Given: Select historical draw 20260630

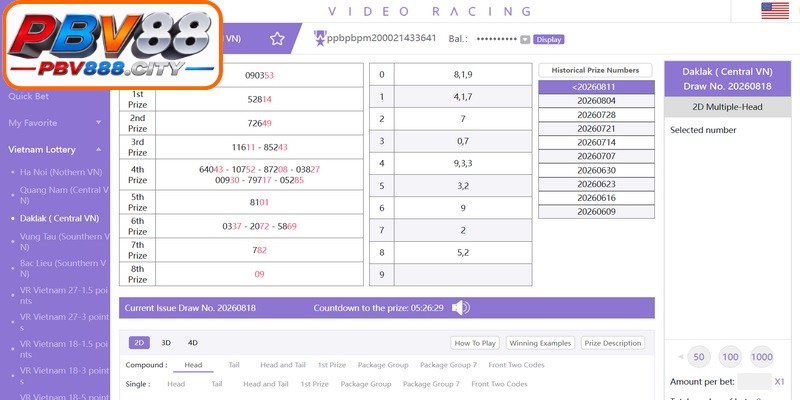Looking at the screenshot, I should pos(596,170).
